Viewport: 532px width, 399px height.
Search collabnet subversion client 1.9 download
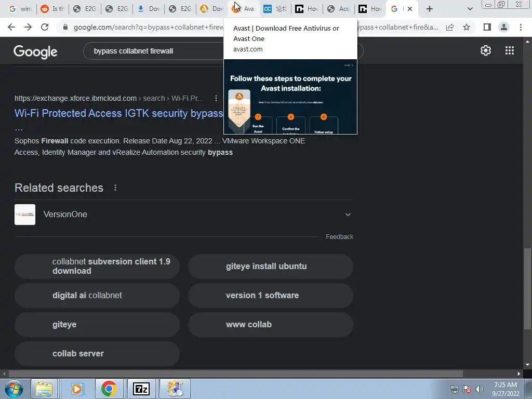[97, 267]
